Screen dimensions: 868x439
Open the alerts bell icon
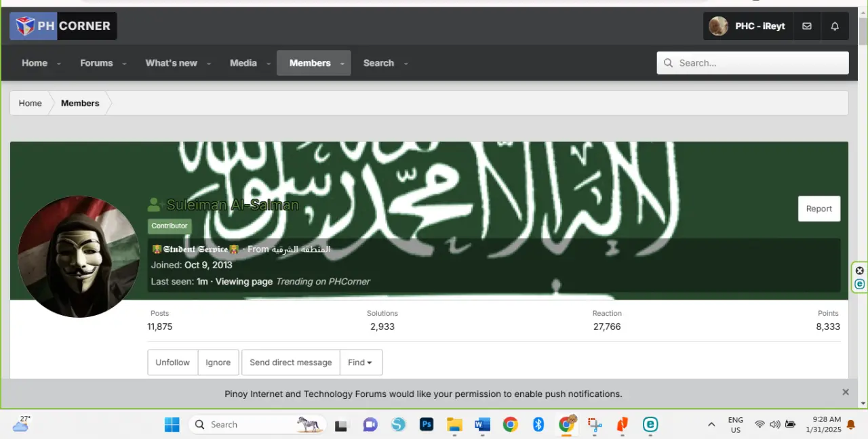[x=835, y=26]
